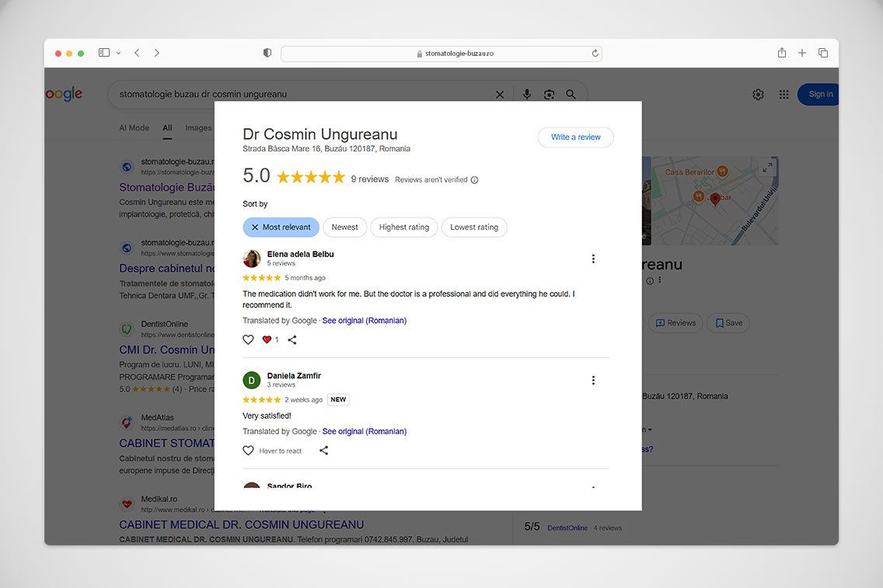This screenshot has width=883, height=588.
Task: Sort reviews by Highest rating
Action: [403, 228]
